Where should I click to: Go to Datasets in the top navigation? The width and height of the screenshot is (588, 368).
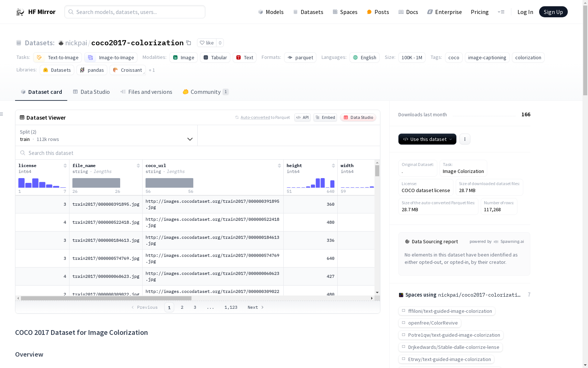pyautogui.click(x=308, y=12)
